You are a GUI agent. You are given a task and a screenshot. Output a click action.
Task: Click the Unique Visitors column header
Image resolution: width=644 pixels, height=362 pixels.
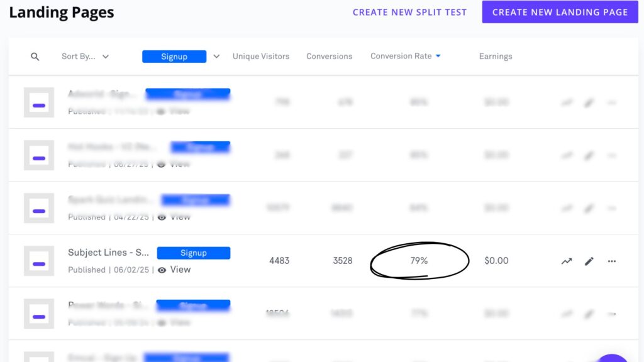(261, 57)
